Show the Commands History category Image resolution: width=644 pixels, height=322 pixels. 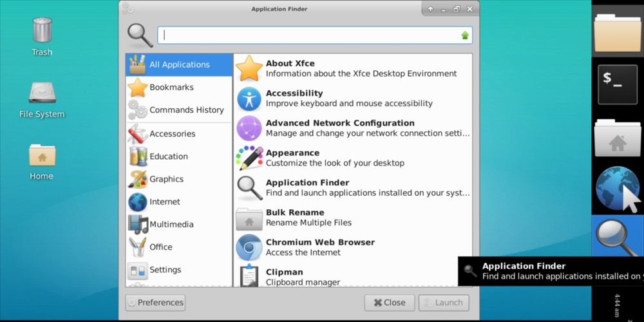coord(179,109)
